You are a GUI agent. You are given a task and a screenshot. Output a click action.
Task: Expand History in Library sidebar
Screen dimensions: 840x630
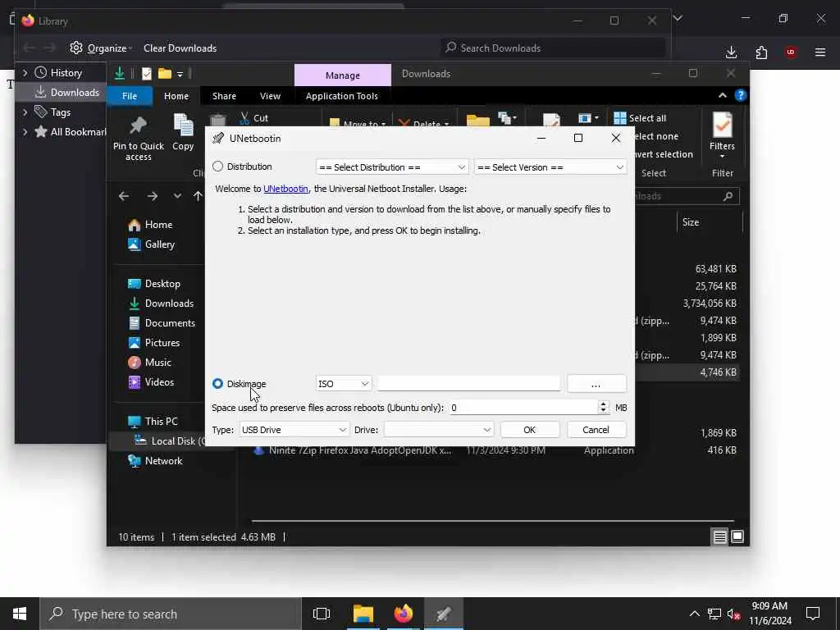(25, 73)
